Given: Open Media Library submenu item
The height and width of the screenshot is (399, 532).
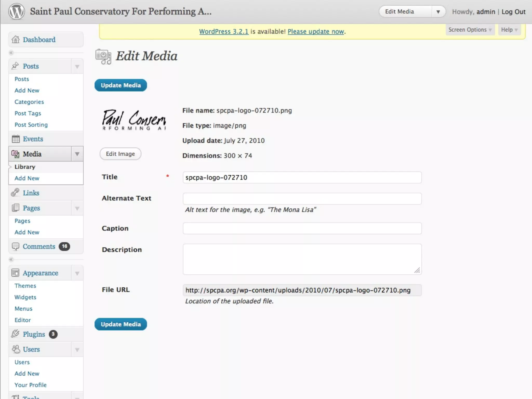Looking at the screenshot, I should 25,167.
